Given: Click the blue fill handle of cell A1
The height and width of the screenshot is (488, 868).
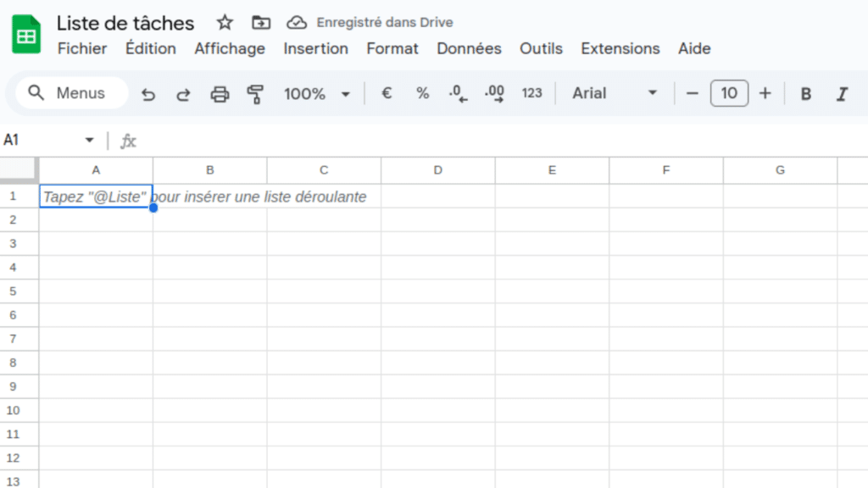Looking at the screenshot, I should (153, 208).
